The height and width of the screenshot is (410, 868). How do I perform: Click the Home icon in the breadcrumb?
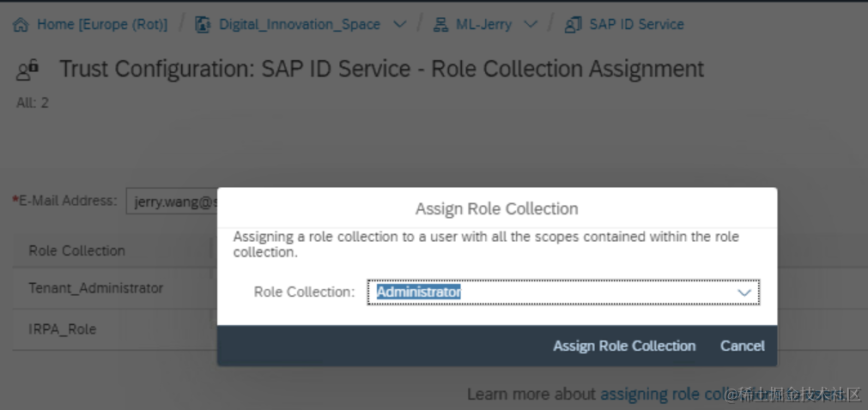(x=21, y=24)
